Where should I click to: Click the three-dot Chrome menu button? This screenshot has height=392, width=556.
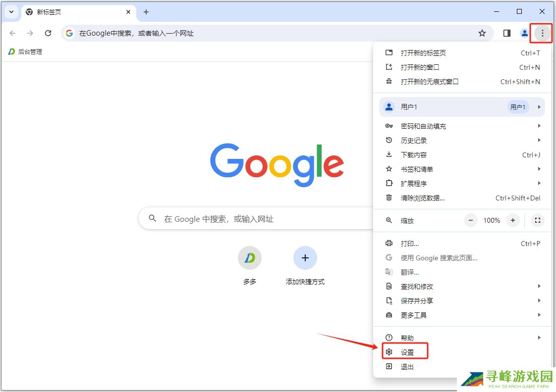pyautogui.click(x=542, y=33)
